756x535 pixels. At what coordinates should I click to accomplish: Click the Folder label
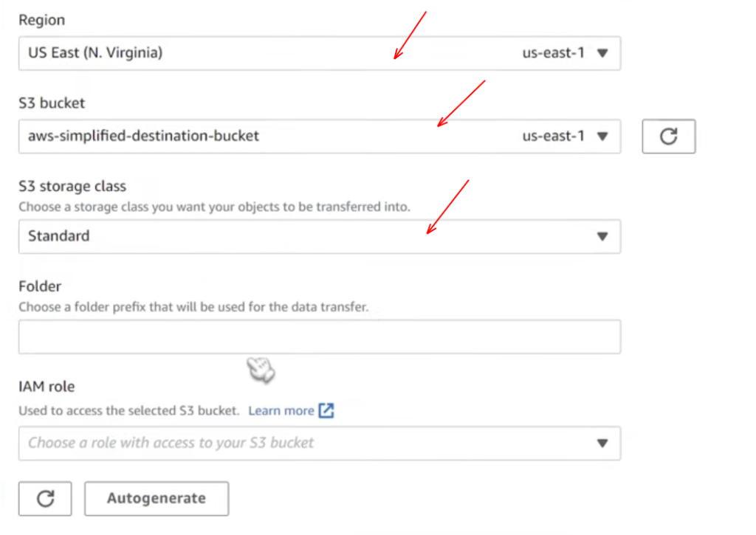coord(40,286)
